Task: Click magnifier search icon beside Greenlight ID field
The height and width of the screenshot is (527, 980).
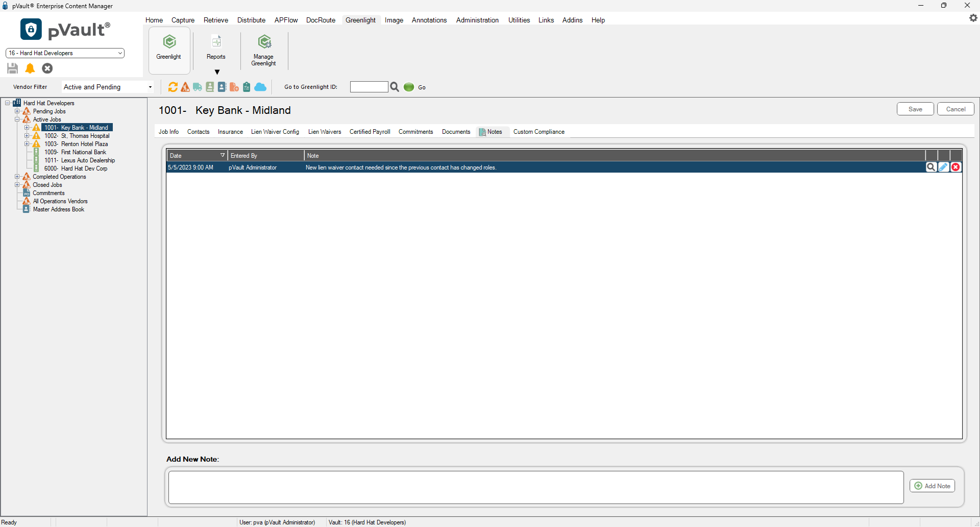Action: [395, 87]
